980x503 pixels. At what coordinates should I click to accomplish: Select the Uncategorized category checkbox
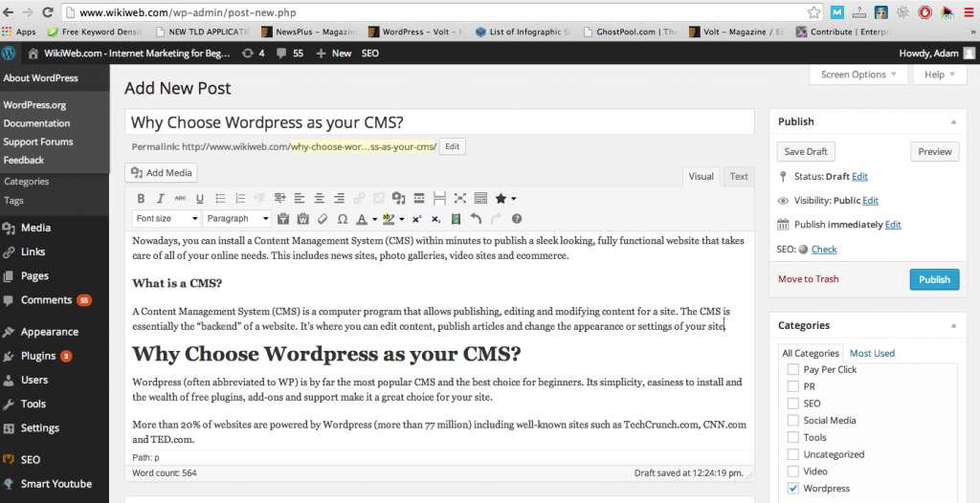793,454
